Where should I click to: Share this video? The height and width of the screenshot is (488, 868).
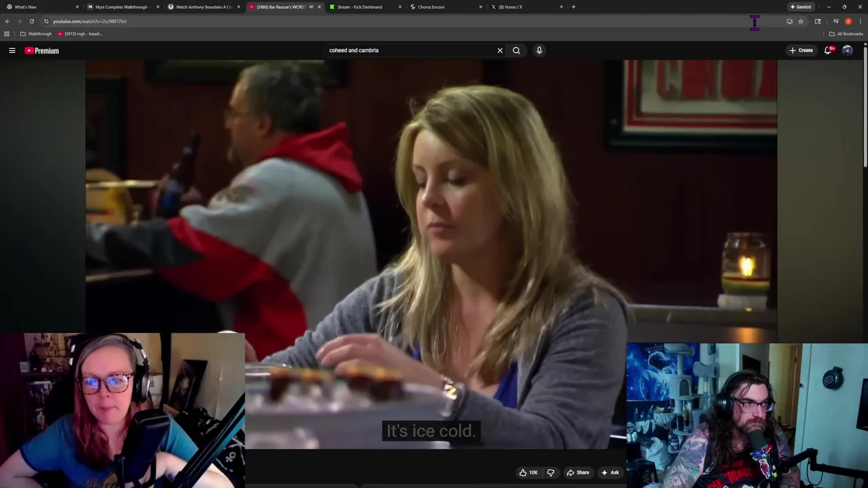(578, 472)
